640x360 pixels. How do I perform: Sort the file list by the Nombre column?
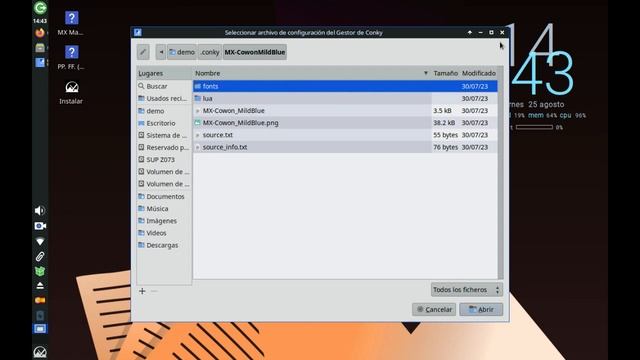click(x=311, y=73)
